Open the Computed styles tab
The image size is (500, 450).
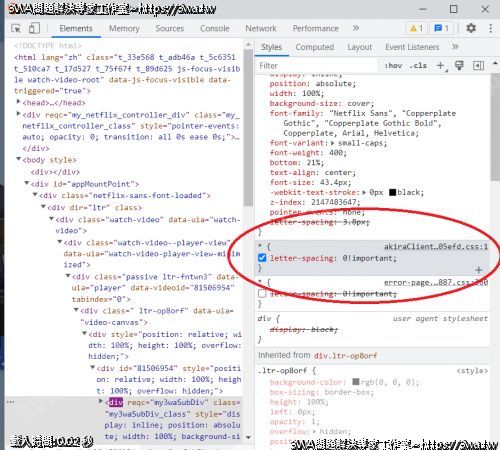coord(315,47)
